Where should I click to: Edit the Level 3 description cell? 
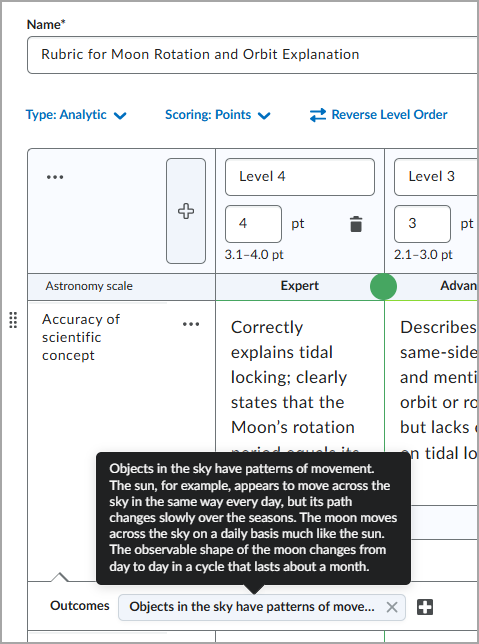tap(432, 390)
